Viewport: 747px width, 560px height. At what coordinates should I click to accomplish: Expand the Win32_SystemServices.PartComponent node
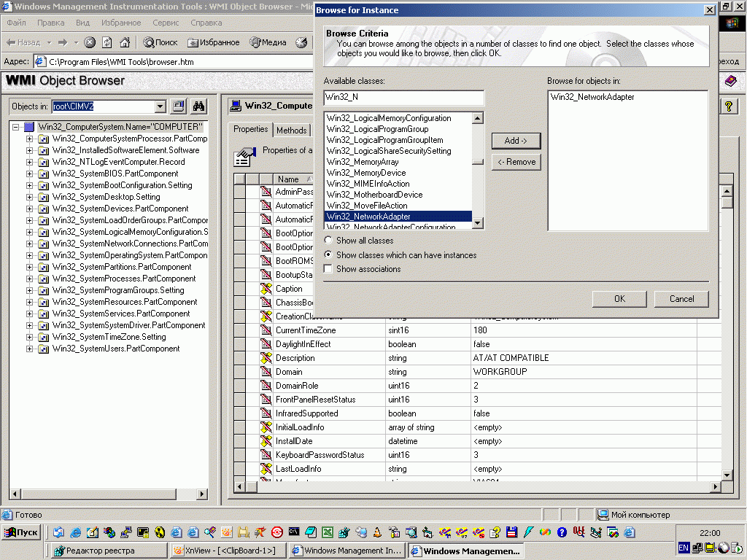[x=29, y=314]
